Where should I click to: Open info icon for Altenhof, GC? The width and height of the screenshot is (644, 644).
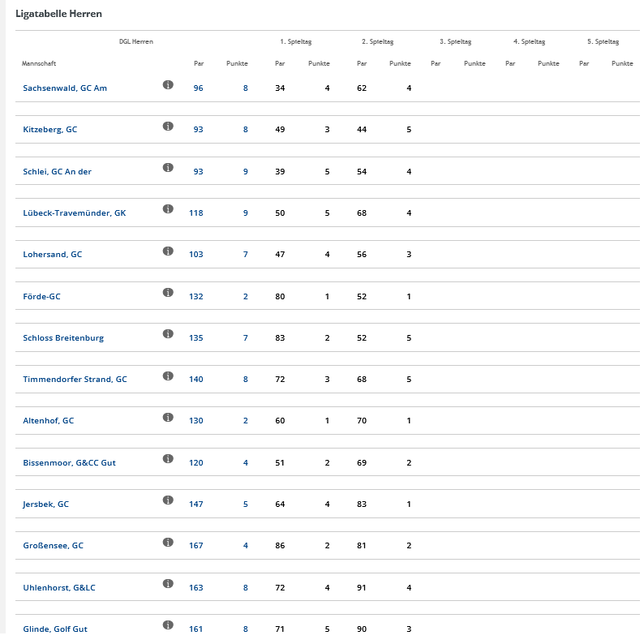pos(168,417)
